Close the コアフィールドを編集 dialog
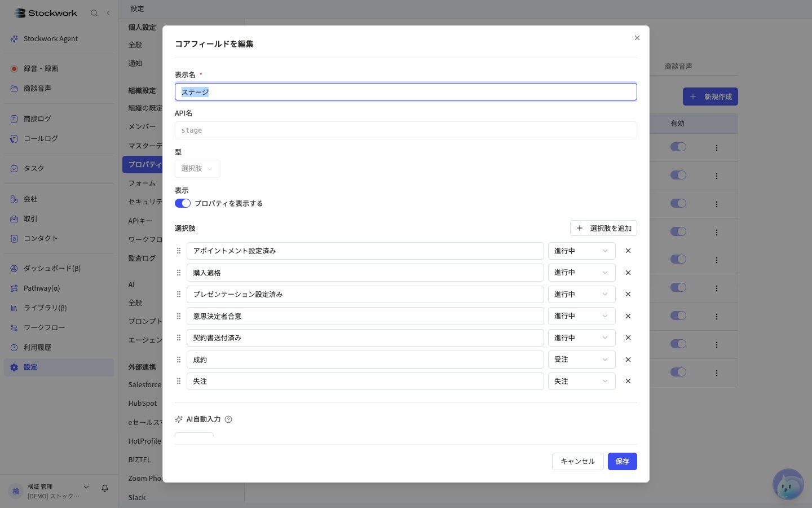 coord(637,38)
